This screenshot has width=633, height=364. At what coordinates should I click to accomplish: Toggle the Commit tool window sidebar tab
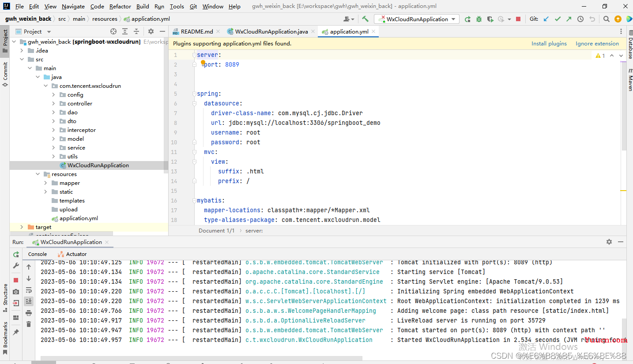coord(5,74)
